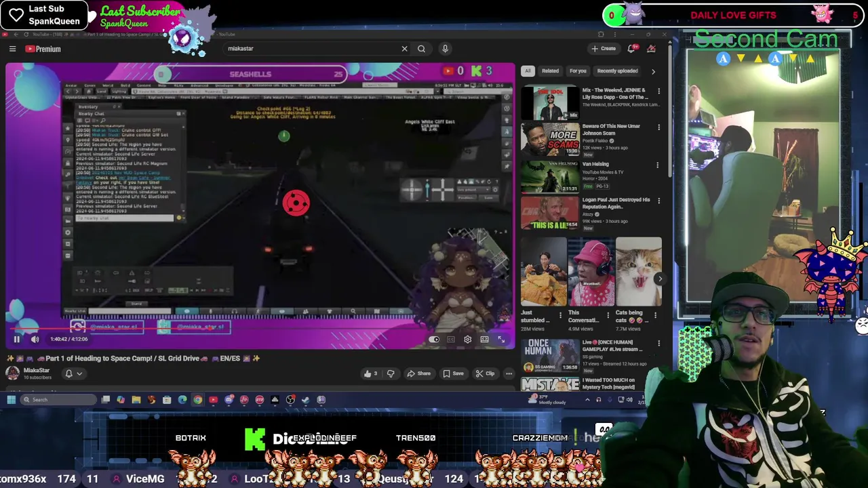The image size is (868, 488).
Task: Pause the YouTube video
Action: pos(17,339)
